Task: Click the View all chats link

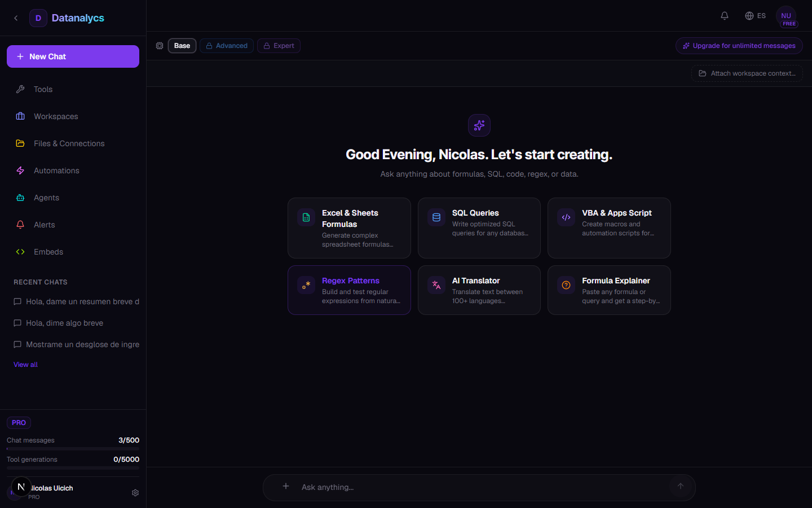Action: point(25,365)
